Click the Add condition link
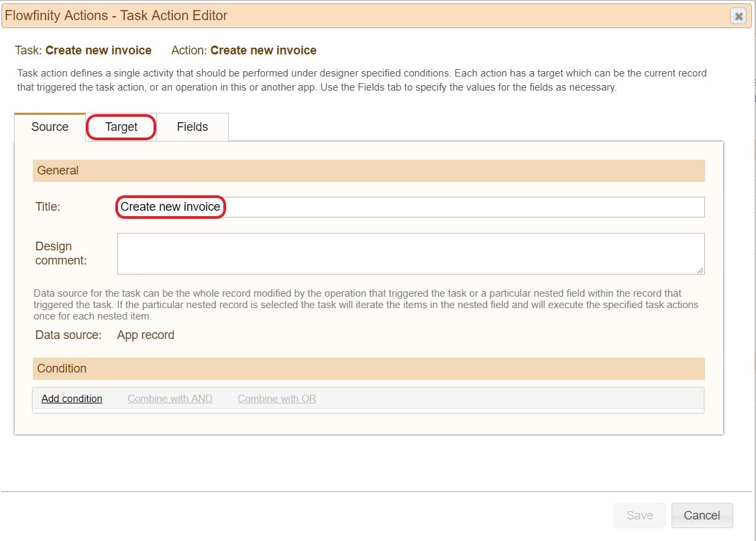This screenshot has width=756, height=541. point(72,399)
